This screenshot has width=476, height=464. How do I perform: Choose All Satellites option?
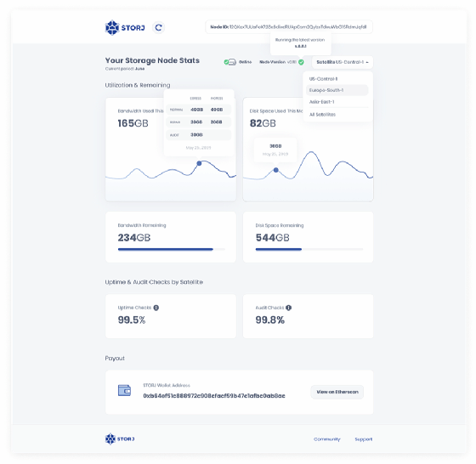pyautogui.click(x=322, y=115)
